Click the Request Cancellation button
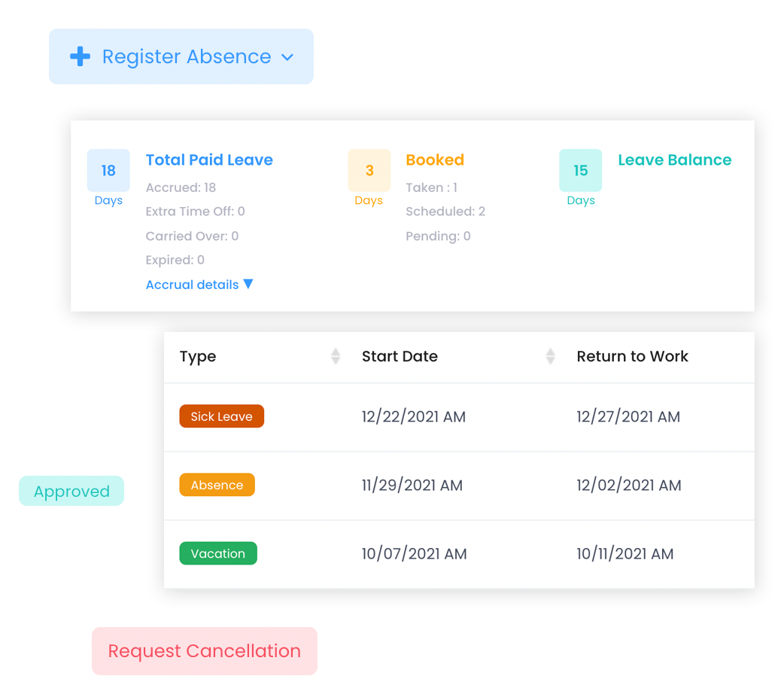 coord(205,651)
